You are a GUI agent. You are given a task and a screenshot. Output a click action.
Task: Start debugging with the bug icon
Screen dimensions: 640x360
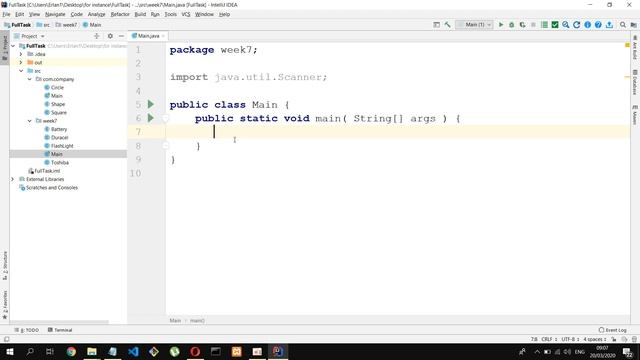click(x=511, y=25)
